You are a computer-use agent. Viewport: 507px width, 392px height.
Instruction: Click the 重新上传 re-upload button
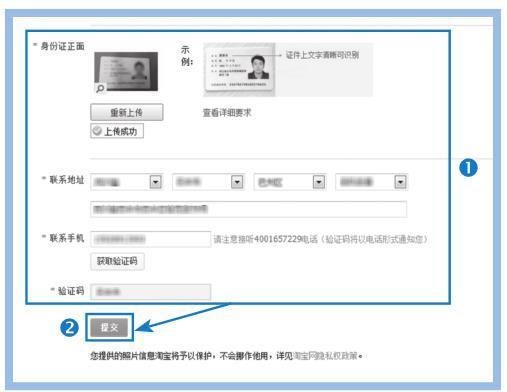[x=127, y=112]
